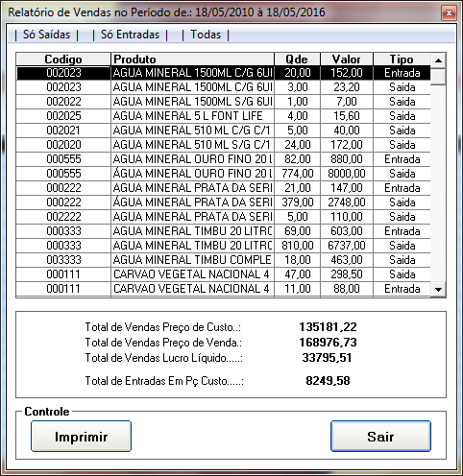
Task: Click the Tipo column header
Action: pyautogui.click(x=402, y=59)
